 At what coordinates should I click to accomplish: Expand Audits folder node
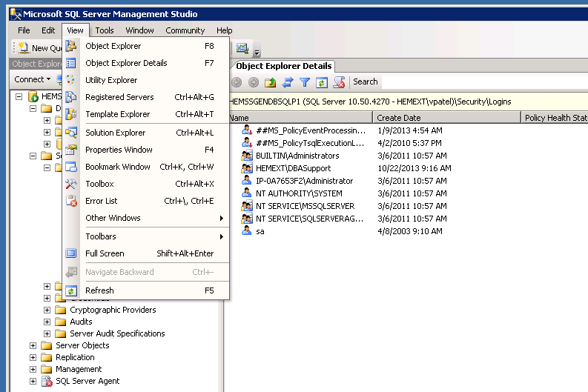(x=47, y=322)
